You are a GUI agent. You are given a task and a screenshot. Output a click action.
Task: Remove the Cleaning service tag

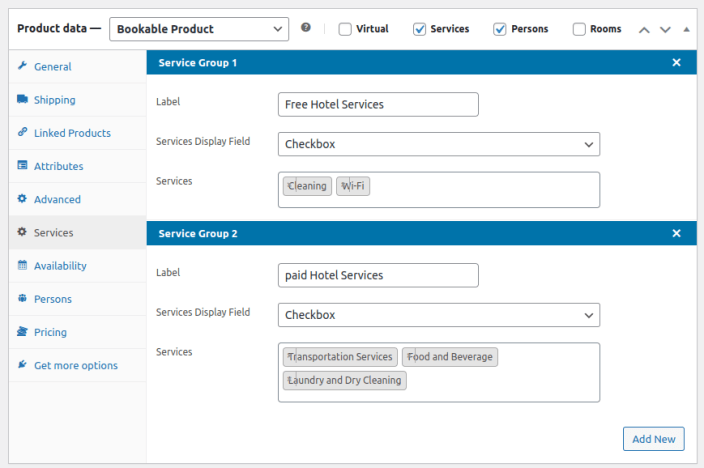pyautogui.click(x=290, y=185)
